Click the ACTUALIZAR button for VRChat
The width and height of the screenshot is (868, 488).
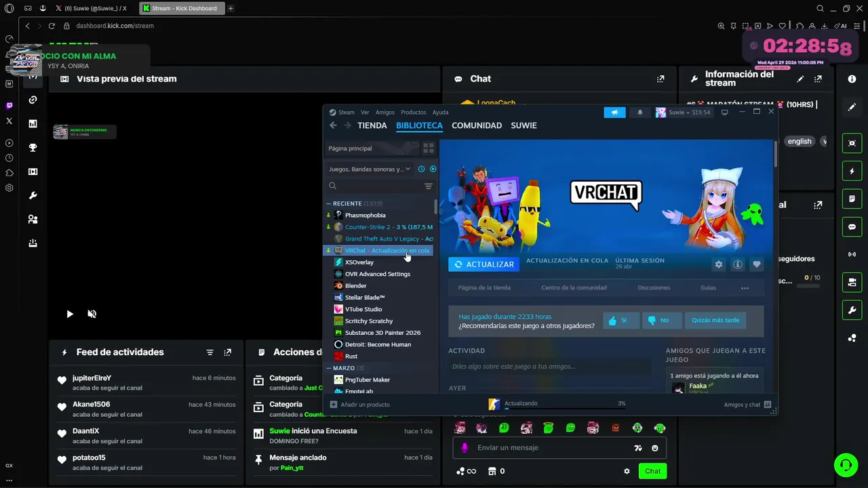point(484,264)
